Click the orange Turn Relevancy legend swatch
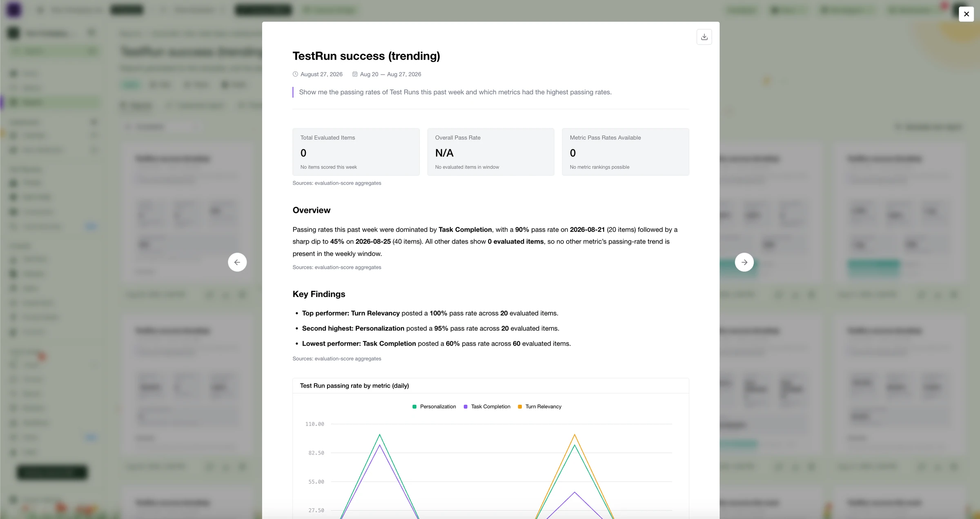Viewport: 980px width, 519px height. [x=520, y=407]
